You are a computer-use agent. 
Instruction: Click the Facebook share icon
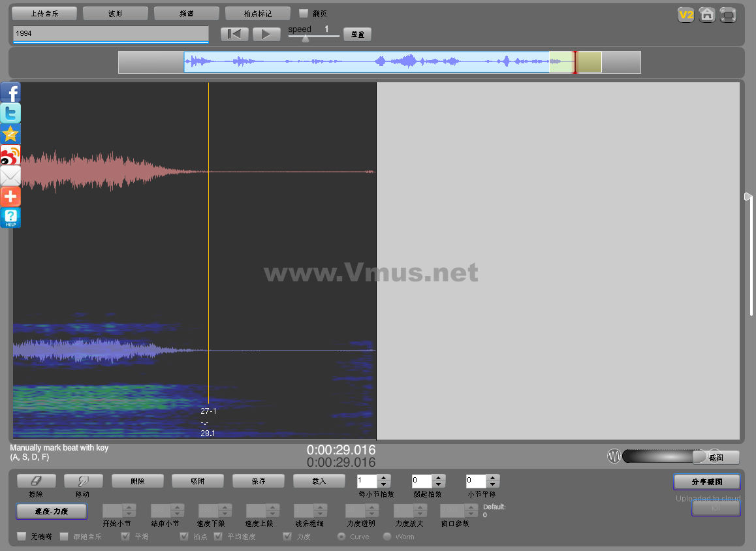pyautogui.click(x=10, y=93)
